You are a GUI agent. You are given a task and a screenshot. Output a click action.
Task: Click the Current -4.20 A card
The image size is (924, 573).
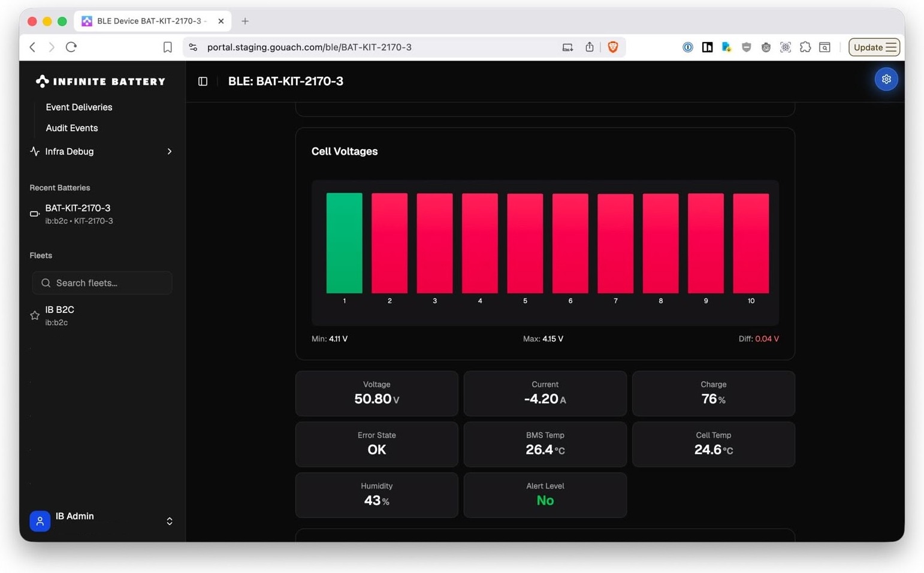pyautogui.click(x=545, y=393)
